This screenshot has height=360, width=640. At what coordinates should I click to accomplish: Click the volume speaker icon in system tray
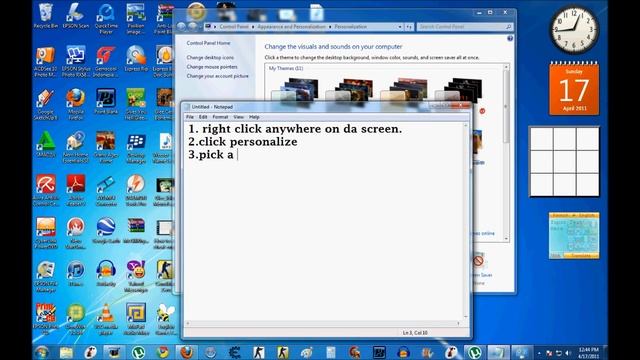[x=568, y=353]
